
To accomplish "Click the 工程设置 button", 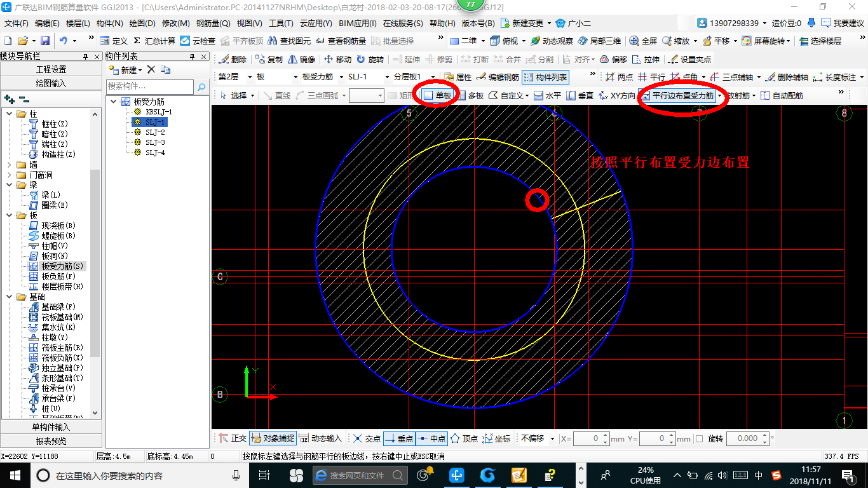I will pos(51,69).
